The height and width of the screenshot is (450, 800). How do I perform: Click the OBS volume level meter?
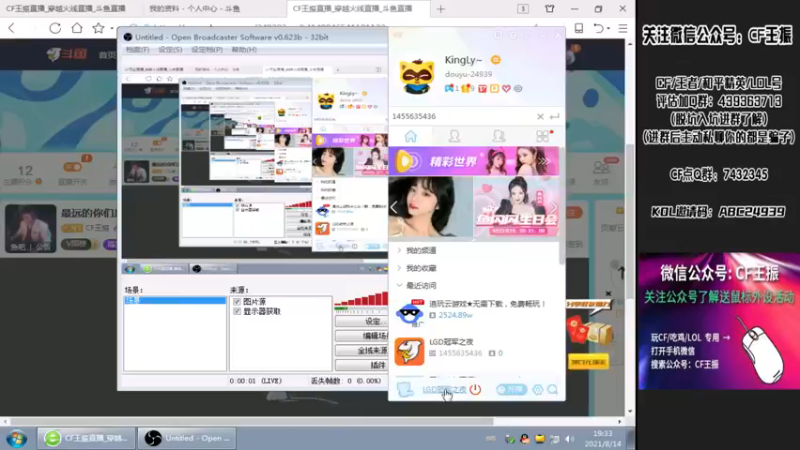(361, 301)
